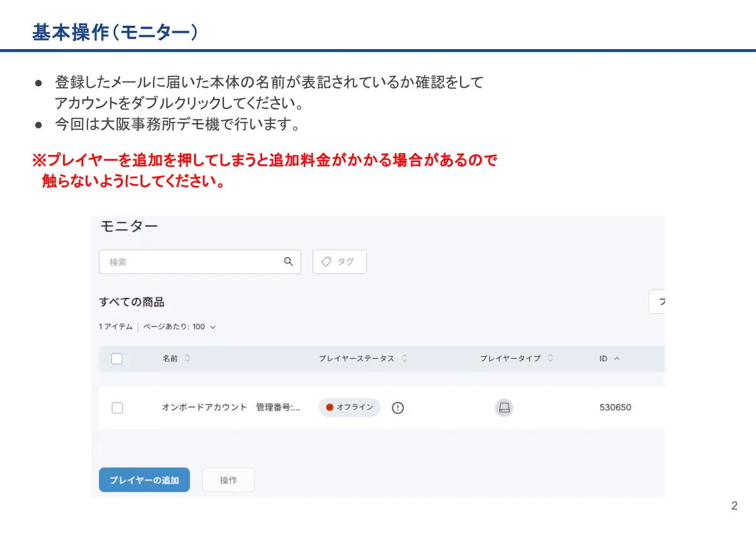This screenshot has width=756, height=535.
Task: Tick the select-all header checkbox
Action: (x=117, y=359)
